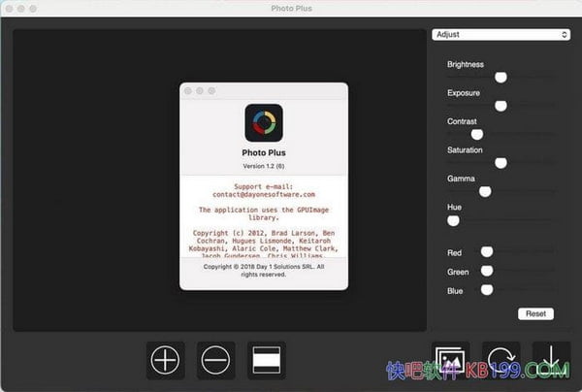Click the contact@dayonesoftware.com support email
This screenshot has height=392, width=582.
point(264,194)
